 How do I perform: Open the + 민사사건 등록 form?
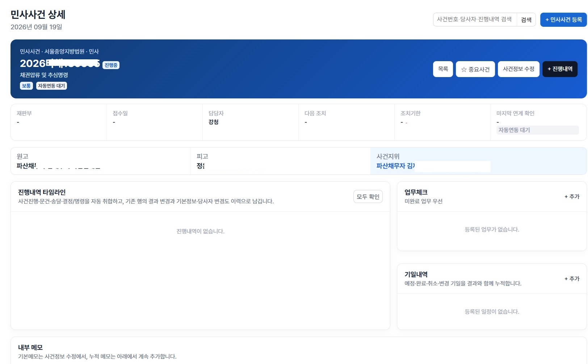pos(563,20)
